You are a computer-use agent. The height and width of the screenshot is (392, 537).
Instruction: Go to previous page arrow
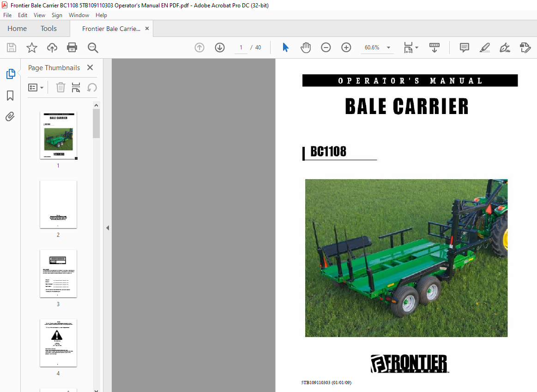coord(199,48)
